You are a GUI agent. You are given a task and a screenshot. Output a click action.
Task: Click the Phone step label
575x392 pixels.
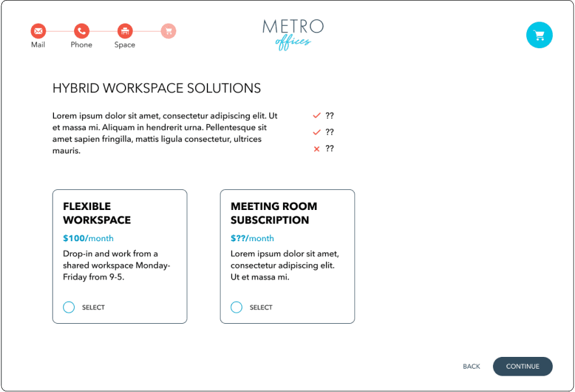pyautogui.click(x=81, y=45)
